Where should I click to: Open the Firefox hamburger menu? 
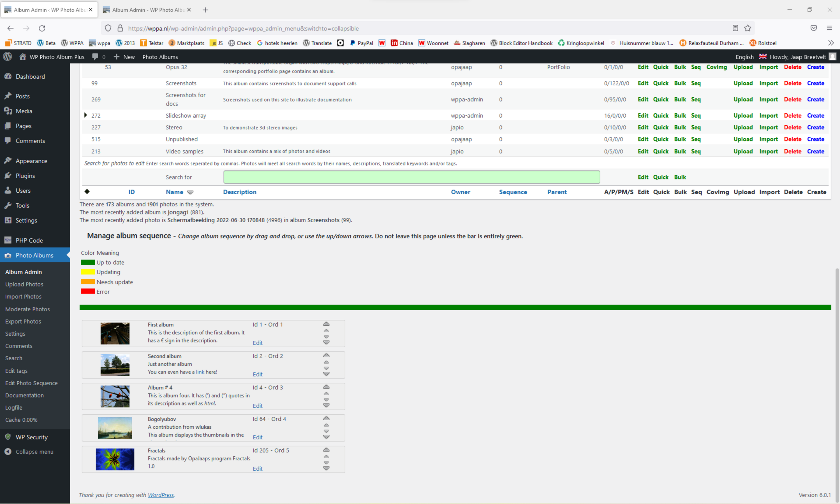[829, 28]
